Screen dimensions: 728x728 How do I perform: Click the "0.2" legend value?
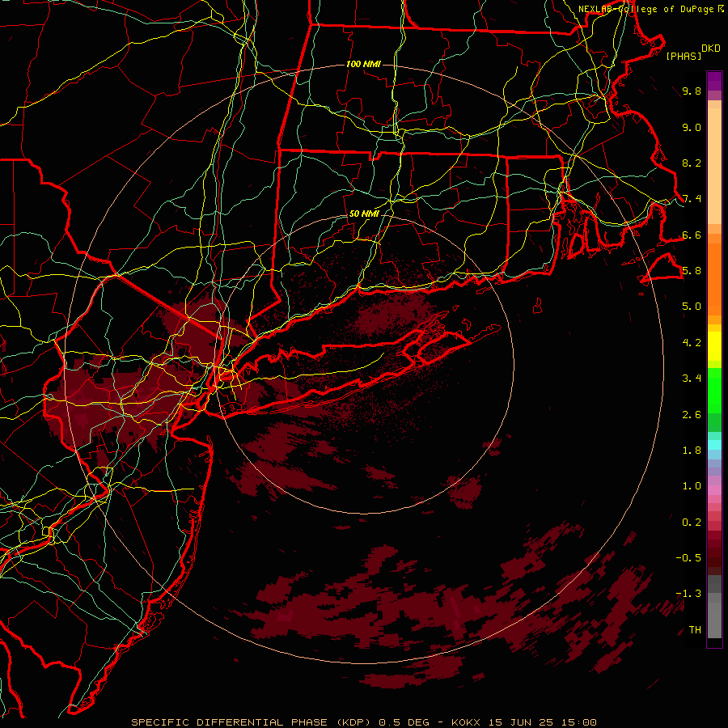pyautogui.click(x=692, y=523)
